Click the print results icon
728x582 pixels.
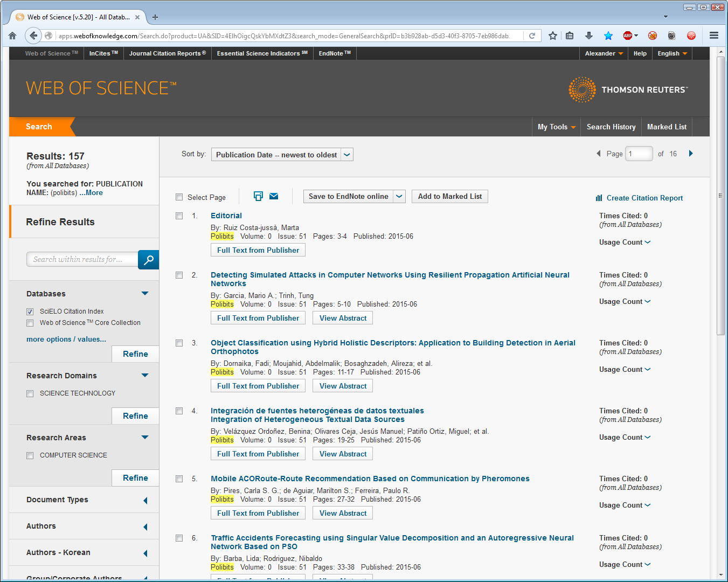(258, 196)
